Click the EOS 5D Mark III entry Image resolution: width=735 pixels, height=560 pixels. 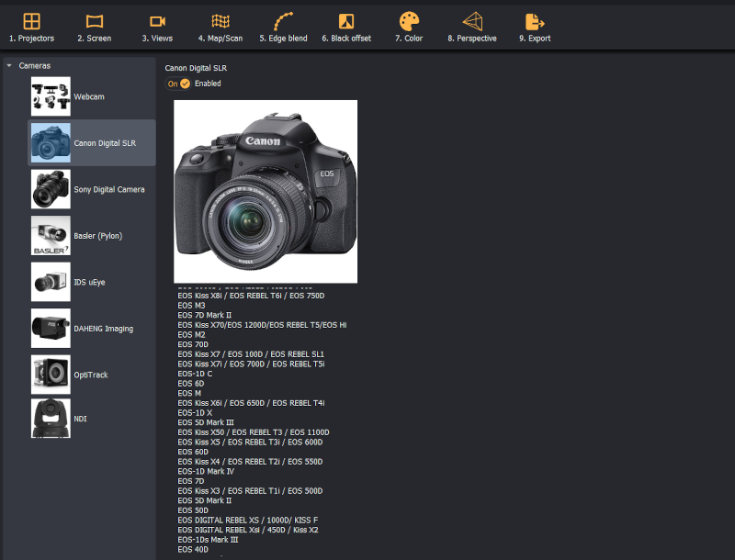[x=206, y=422]
